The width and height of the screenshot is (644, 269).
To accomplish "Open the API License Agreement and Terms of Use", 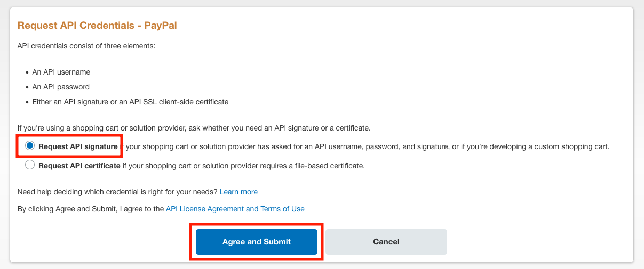I will tap(235, 209).
